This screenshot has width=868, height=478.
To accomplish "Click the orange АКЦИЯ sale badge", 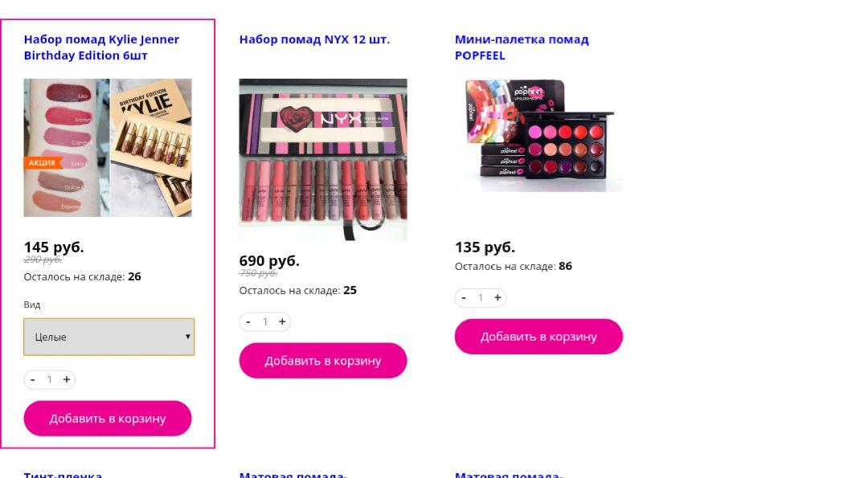I will [x=43, y=162].
